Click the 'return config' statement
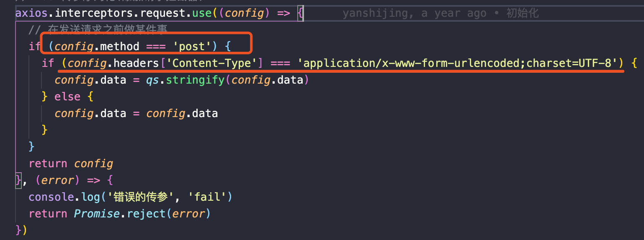The height and width of the screenshot is (240, 644). click(x=71, y=163)
